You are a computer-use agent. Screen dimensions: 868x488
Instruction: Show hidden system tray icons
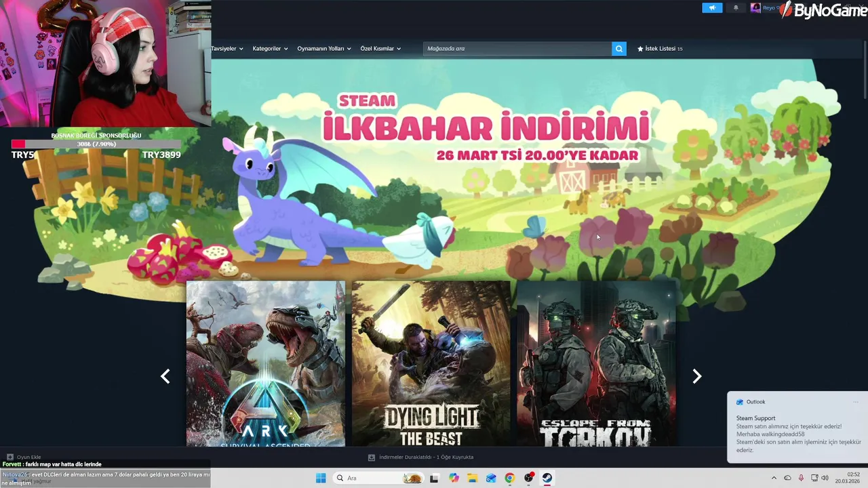tap(774, 478)
